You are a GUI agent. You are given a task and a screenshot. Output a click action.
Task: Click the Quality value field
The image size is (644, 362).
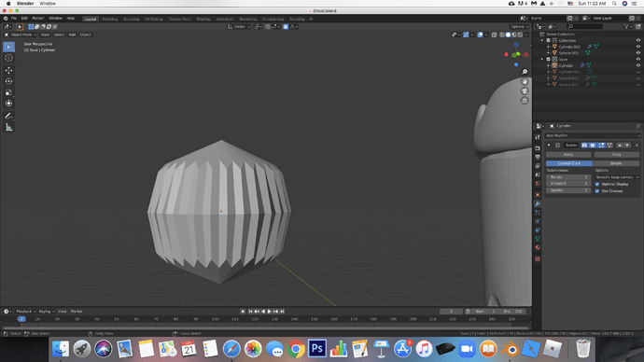click(568, 190)
